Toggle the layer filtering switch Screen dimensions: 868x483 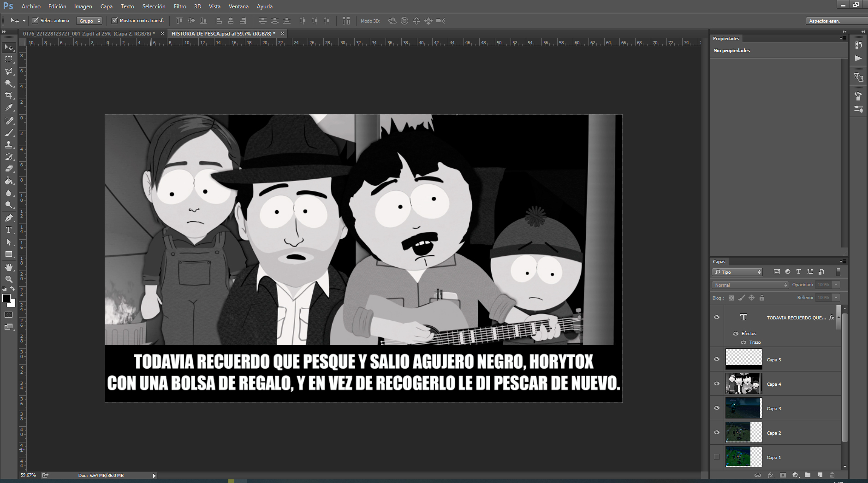838,272
